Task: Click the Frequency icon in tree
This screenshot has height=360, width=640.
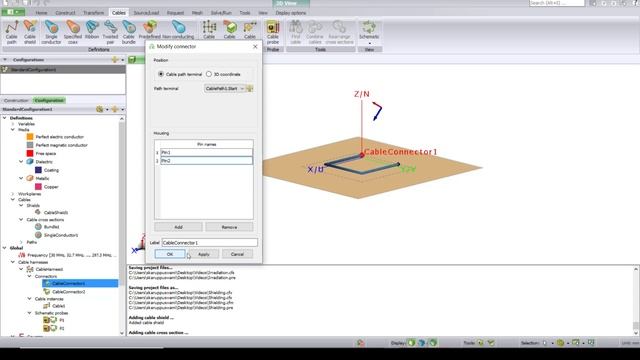Action: 22,255
